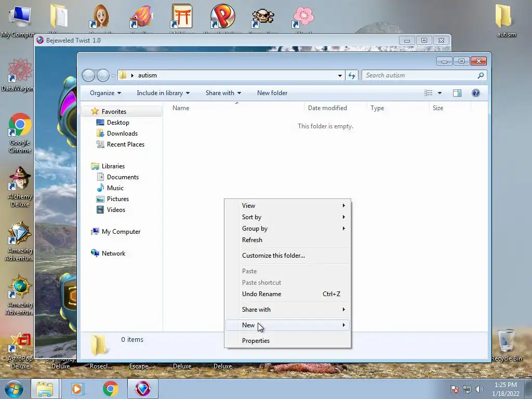Select AstroPop Deluxe desktop shortcut

click(x=20, y=351)
